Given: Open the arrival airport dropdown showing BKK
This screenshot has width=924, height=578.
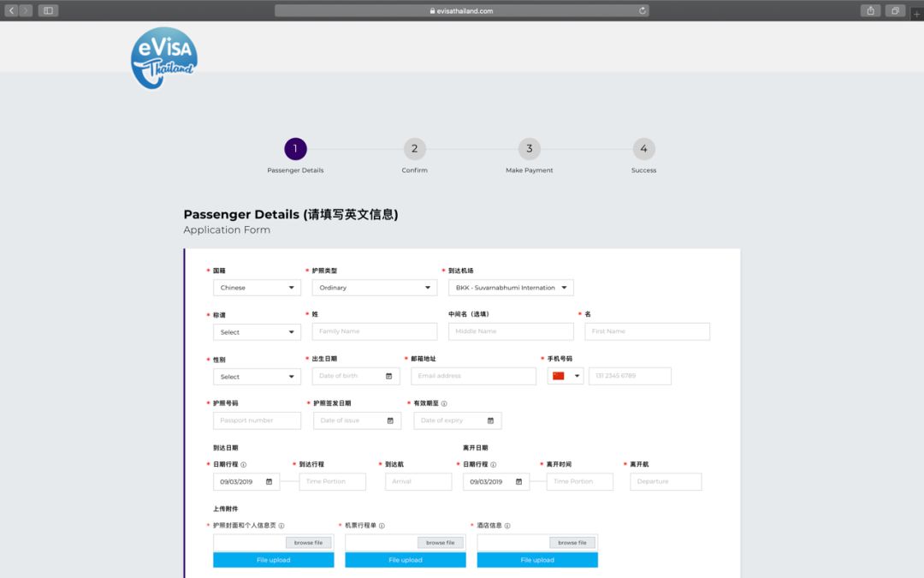Looking at the screenshot, I should [511, 287].
